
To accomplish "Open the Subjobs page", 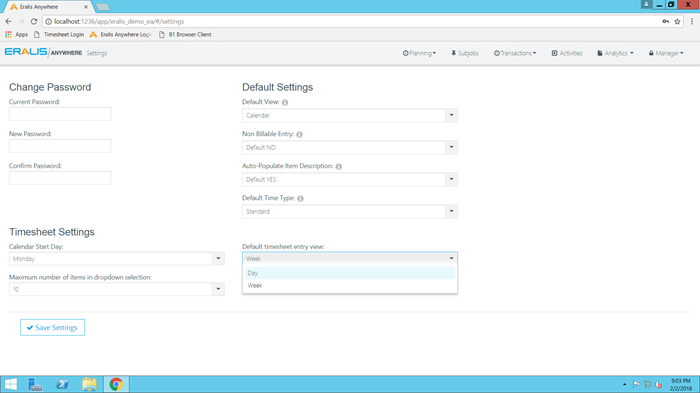I will pyautogui.click(x=465, y=53).
